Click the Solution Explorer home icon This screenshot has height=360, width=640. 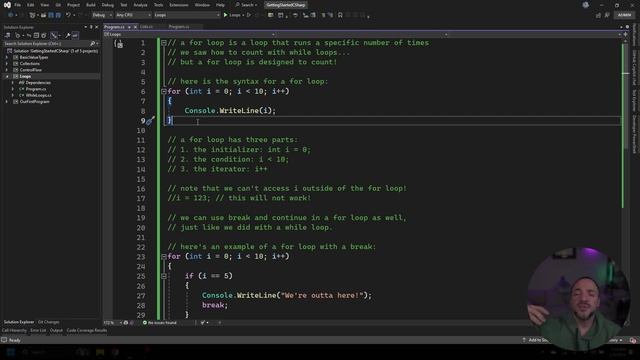(8, 36)
